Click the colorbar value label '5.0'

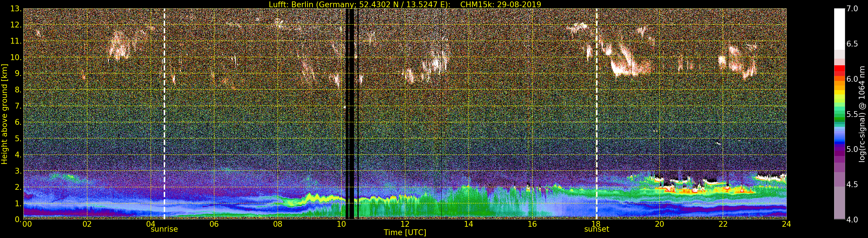click(852, 149)
